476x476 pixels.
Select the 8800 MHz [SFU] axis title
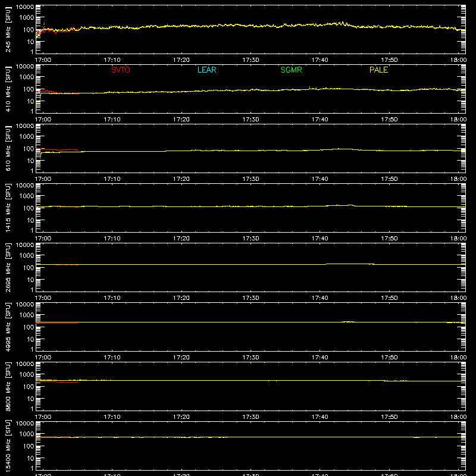[8, 386]
